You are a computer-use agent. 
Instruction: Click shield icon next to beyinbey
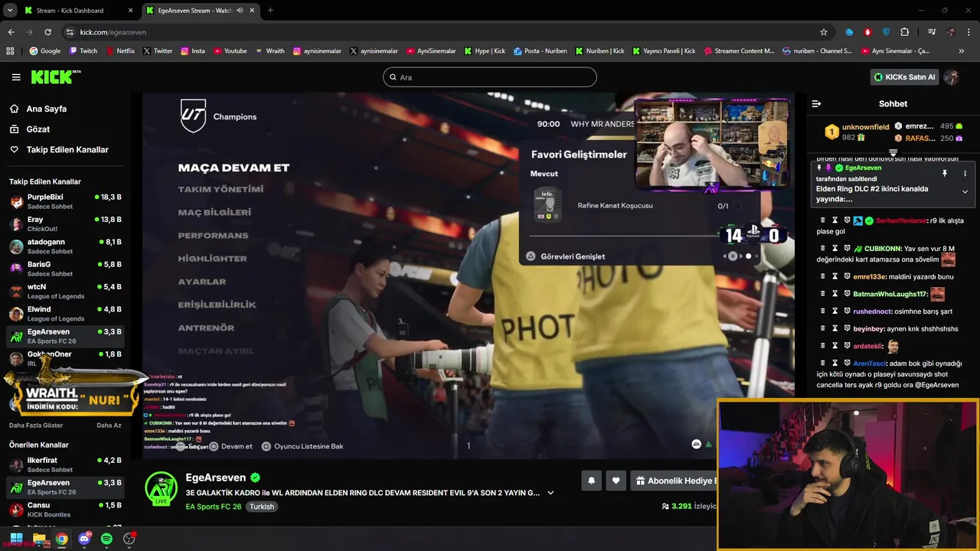click(847, 328)
